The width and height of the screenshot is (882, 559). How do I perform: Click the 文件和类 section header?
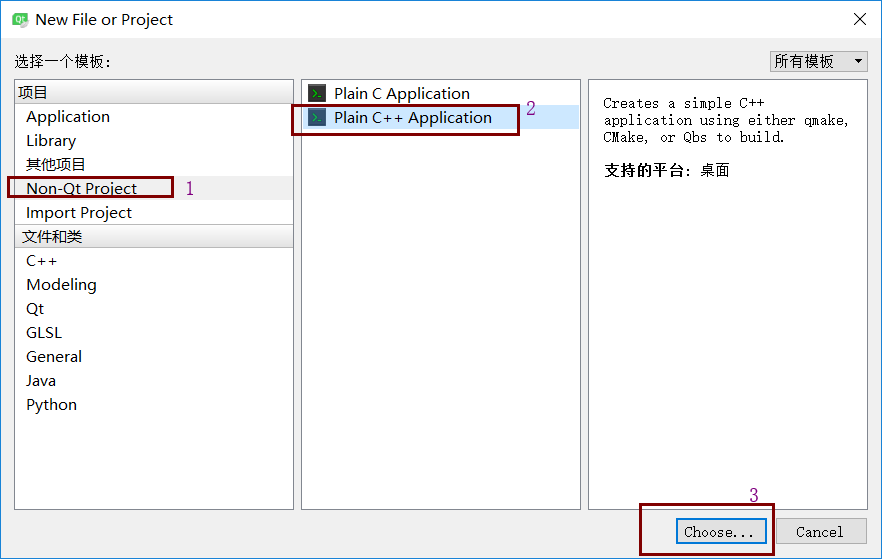coord(154,237)
